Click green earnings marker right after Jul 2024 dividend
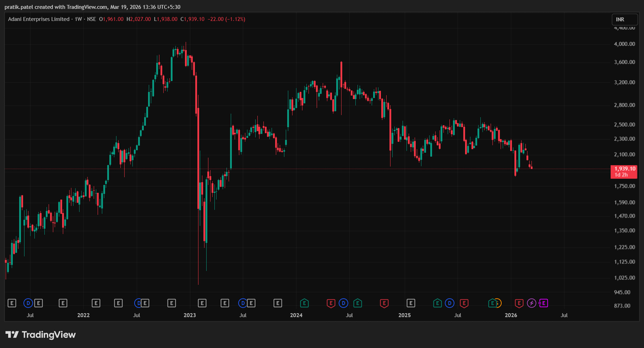 pos(358,303)
